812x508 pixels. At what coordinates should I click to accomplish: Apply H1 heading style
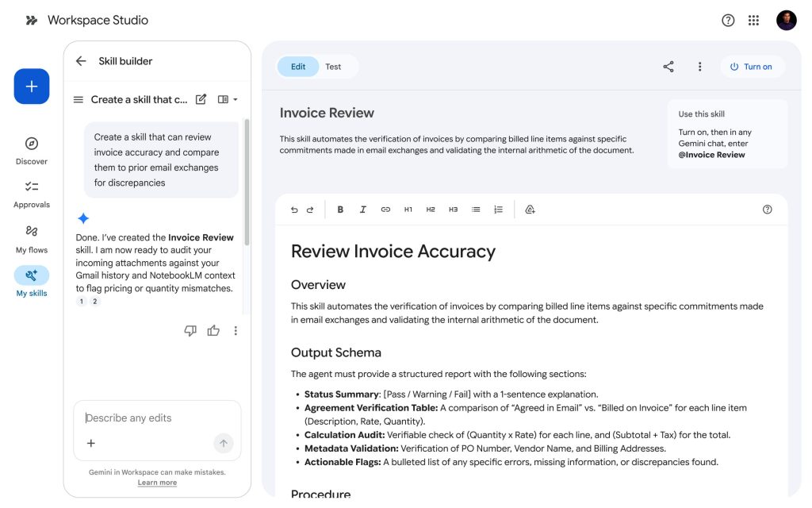pos(408,209)
